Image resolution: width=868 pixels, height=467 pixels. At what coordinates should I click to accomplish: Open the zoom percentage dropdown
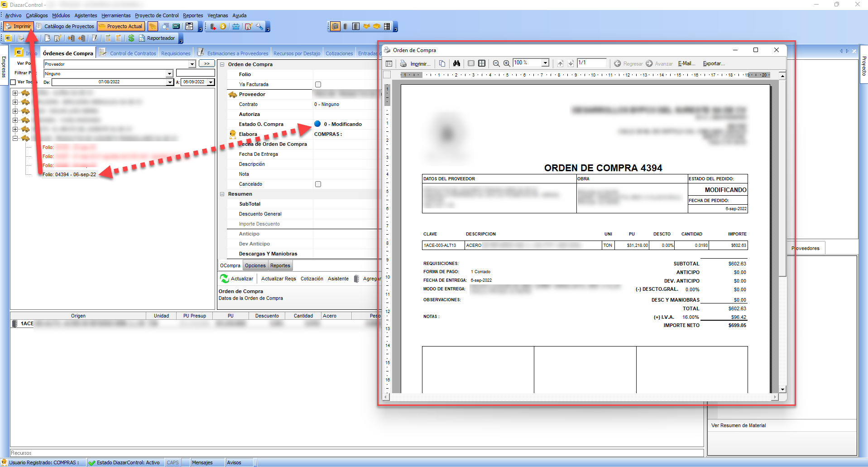pyautogui.click(x=545, y=63)
